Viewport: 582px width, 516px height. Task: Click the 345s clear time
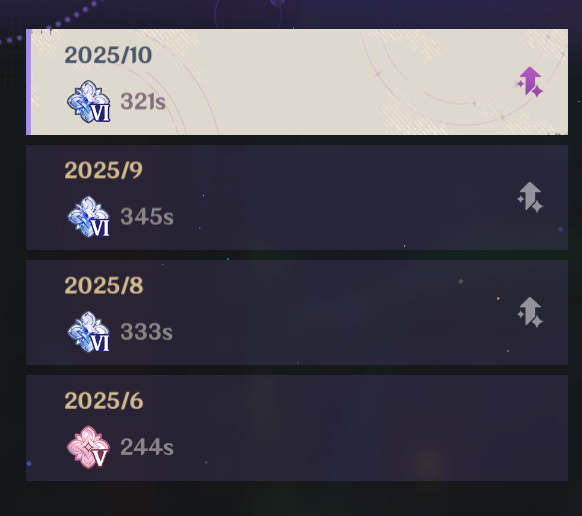click(x=147, y=216)
